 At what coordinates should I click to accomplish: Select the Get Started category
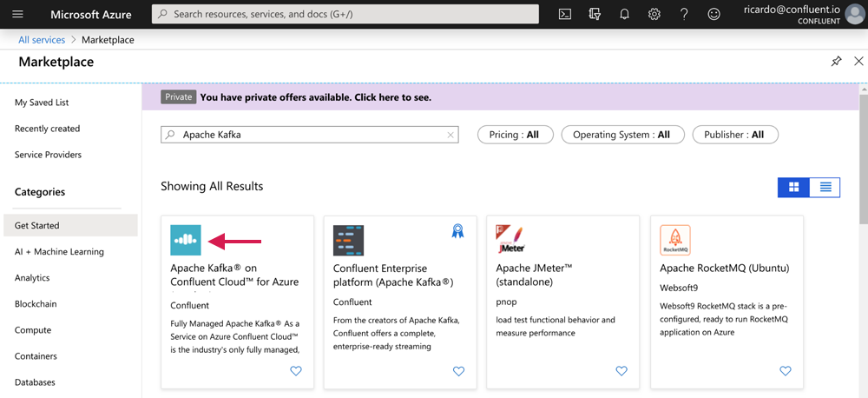point(70,226)
